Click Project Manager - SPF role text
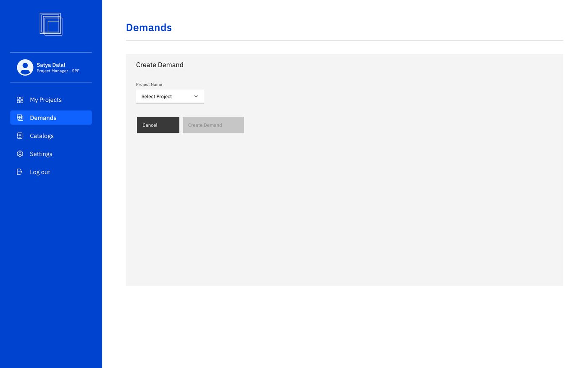588x368 pixels. coord(58,71)
